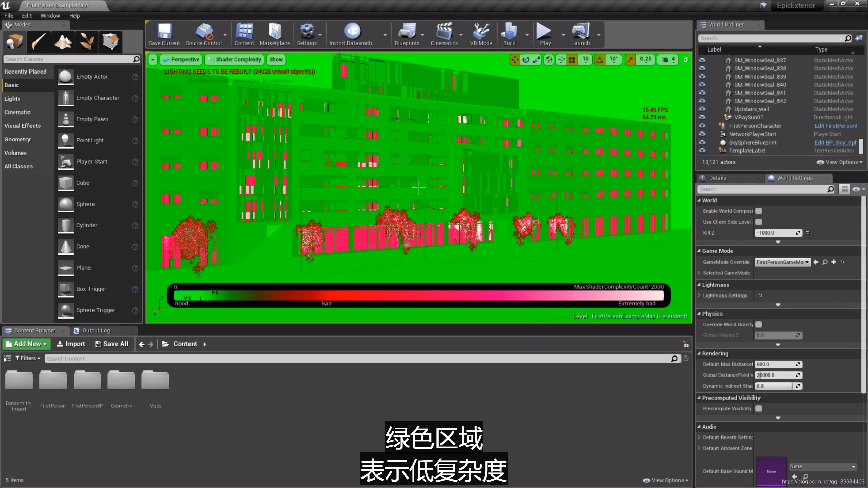Image resolution: width=868 pixels, height=488 pixels.
Task: Open the Marketplace
Action: point(275,34)
